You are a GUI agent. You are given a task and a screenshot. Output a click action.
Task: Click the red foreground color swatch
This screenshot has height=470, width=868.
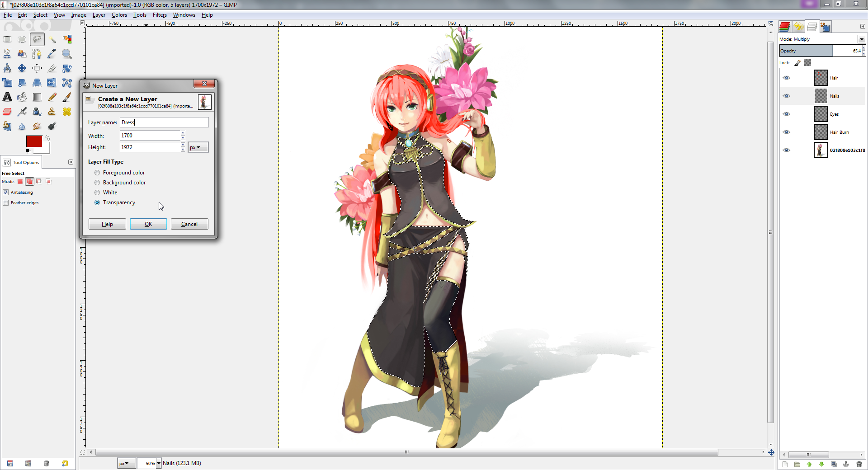34,141
